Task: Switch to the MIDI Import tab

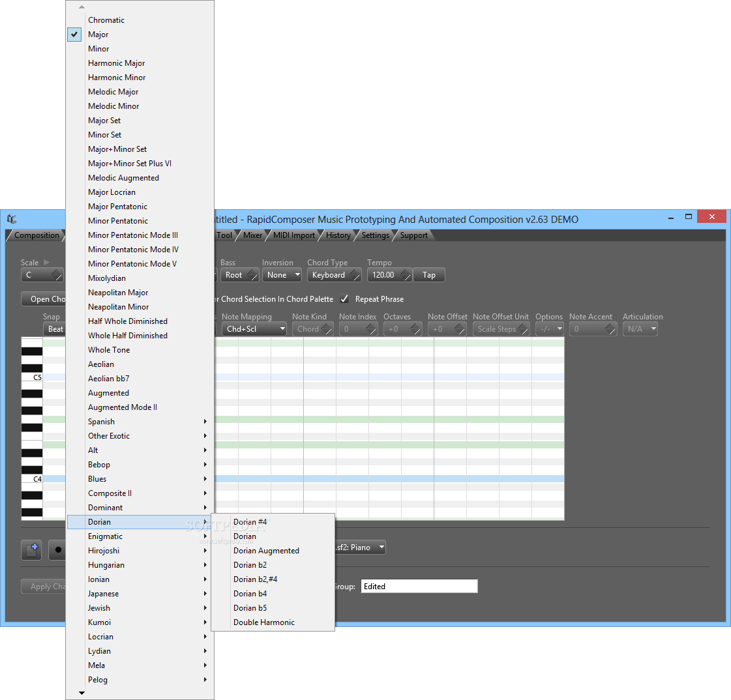Action: [293, 235]
